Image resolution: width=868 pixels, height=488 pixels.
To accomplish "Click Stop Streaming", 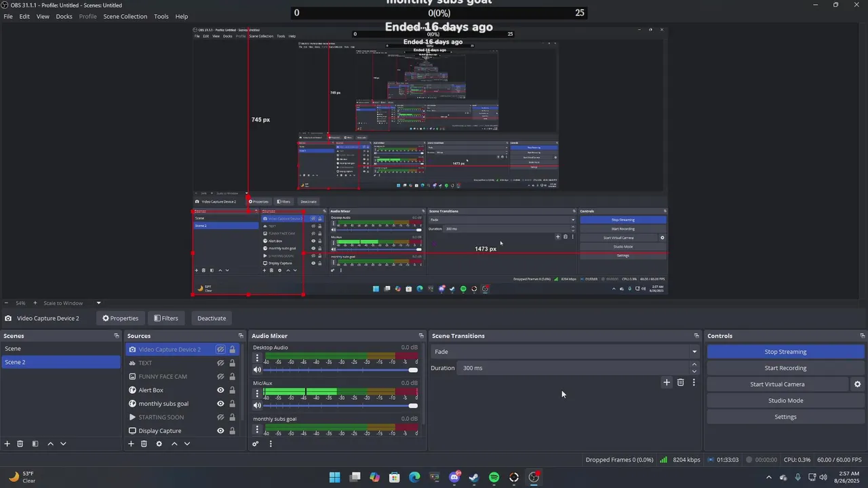I will [785, 352].
